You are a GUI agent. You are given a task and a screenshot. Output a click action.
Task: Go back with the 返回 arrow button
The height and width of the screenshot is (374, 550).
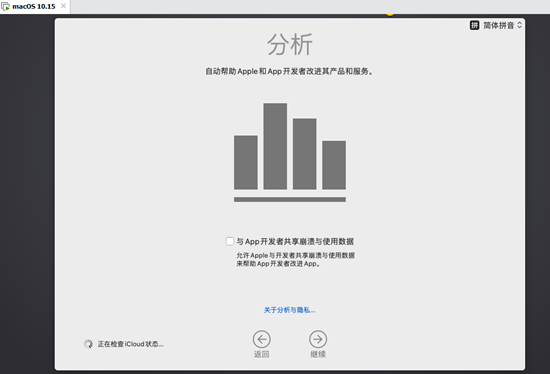262,339
